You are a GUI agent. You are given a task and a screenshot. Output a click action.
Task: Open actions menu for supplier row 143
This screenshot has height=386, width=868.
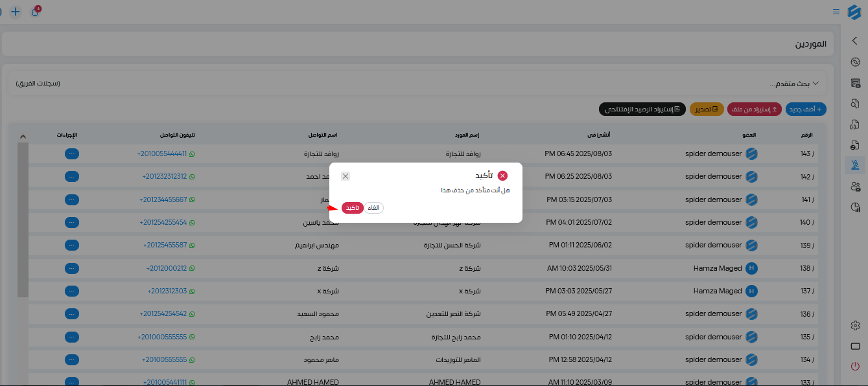pyautogui.click(x=72, y=153)
